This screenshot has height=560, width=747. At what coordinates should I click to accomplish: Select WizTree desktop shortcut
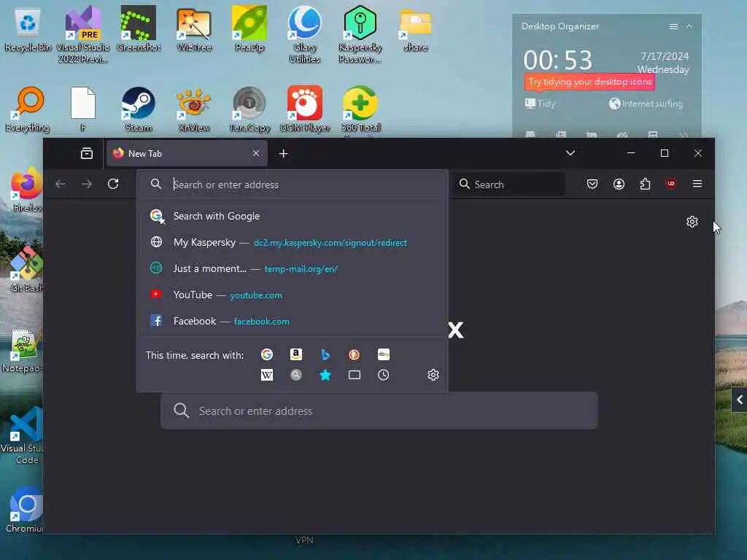pyautogui.click(x=194, y=28)
